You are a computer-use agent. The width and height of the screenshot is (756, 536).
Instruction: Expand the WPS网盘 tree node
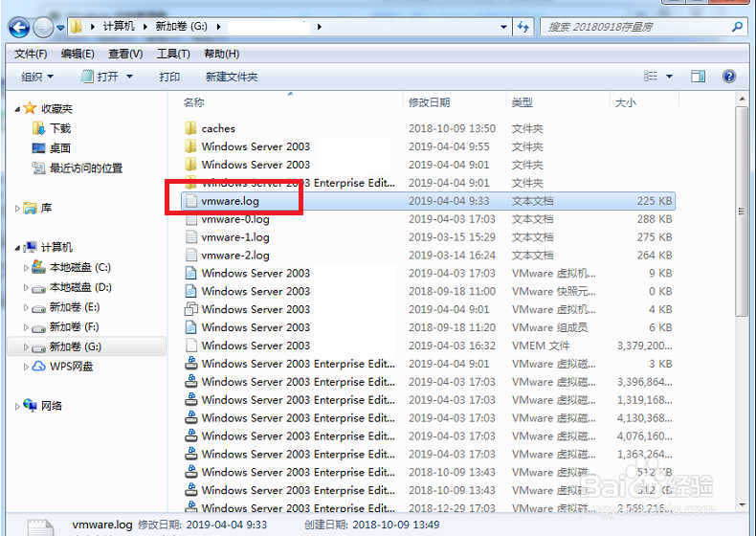[26, 367]
